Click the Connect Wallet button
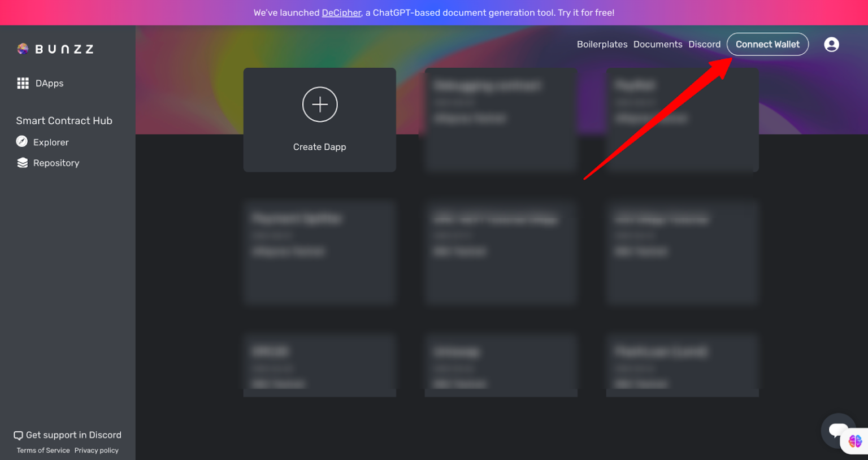The height and width of the screenshot is (460, 868). pyautogui.click(x=767, y=44)
